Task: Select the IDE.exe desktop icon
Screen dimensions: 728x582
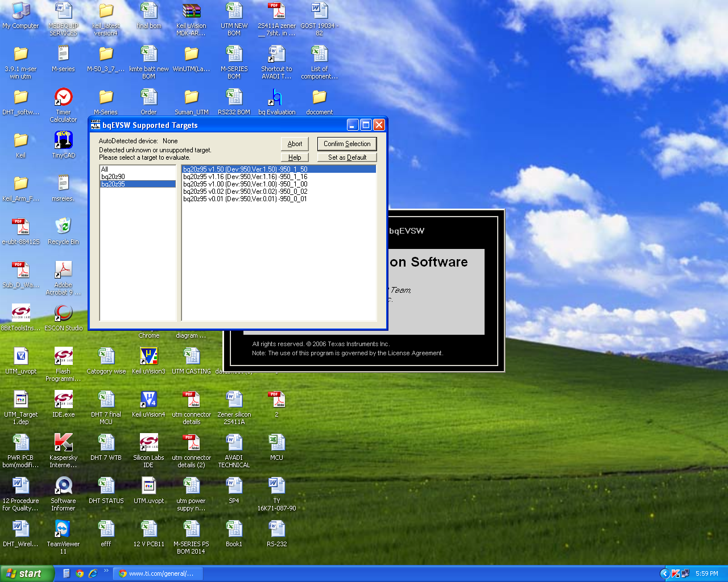Action: [x=63, y=404]
